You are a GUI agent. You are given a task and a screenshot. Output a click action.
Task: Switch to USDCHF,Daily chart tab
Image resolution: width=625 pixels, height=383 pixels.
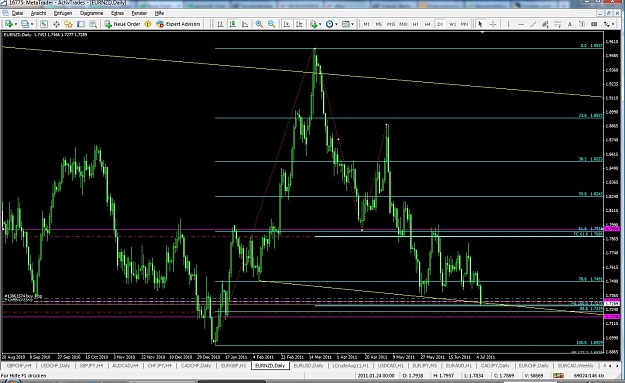tap(55, 365)
